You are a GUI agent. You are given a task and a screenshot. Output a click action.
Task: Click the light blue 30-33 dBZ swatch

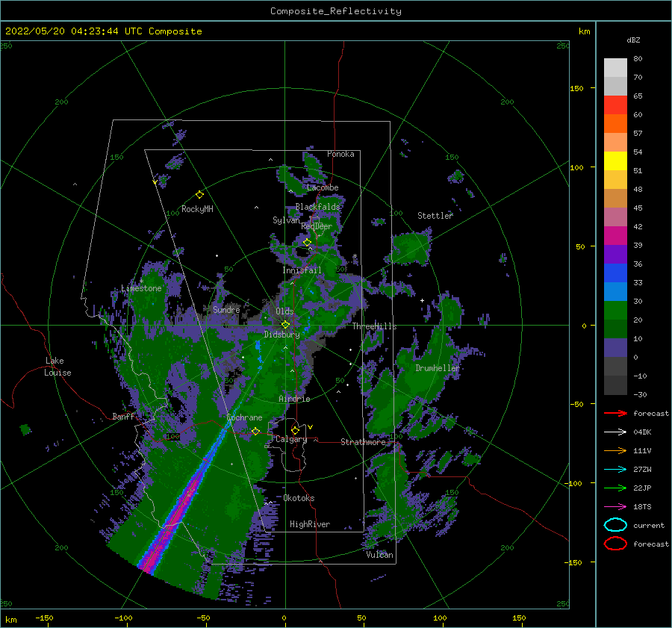[615, 291]
